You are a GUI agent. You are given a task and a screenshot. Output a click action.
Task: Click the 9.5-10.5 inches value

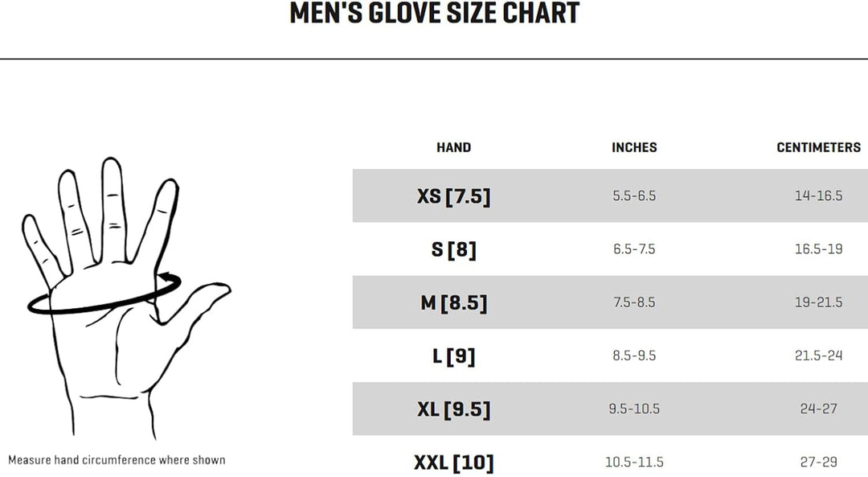(634, 409)
